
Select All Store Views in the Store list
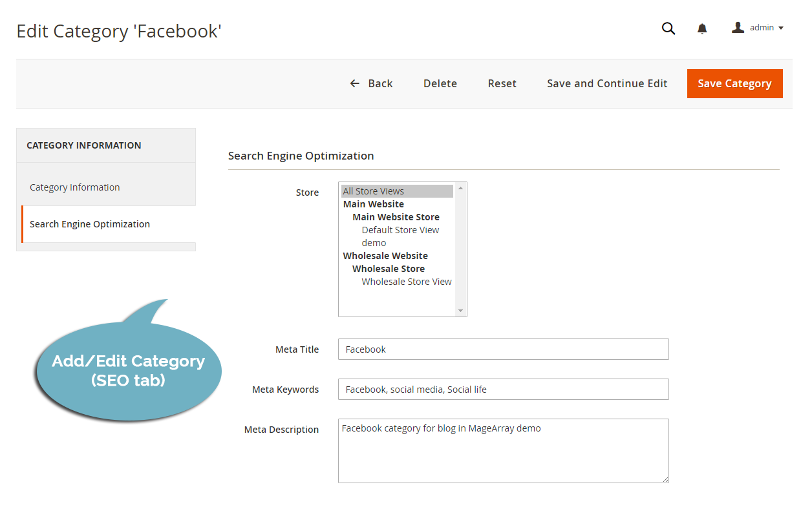pyautogui.click(x=373, y=191)
